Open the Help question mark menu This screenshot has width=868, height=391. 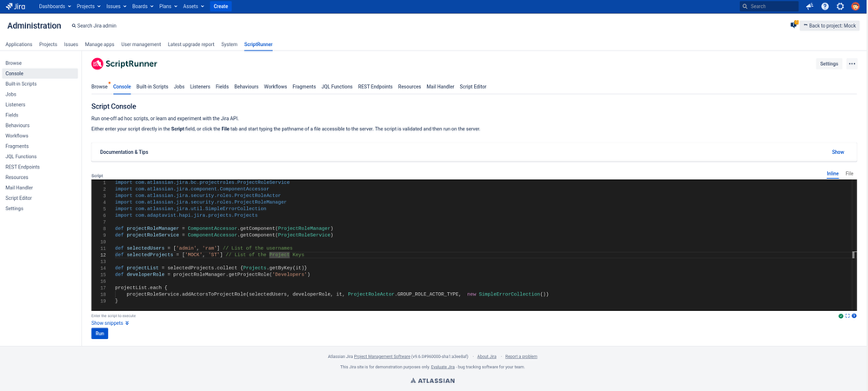825,6
